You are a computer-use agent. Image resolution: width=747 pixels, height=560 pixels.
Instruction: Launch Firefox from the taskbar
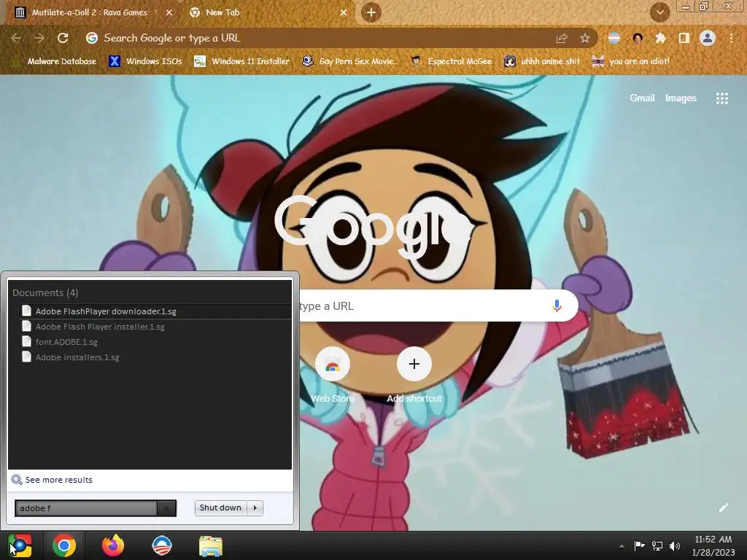coord(113,545)
